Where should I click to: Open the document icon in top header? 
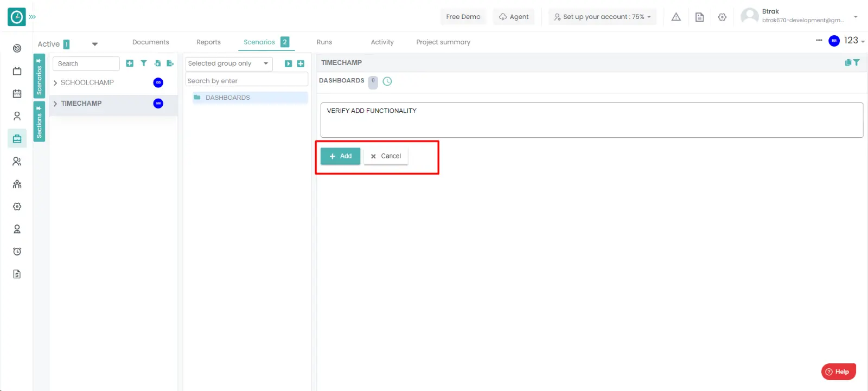(699, 17)
